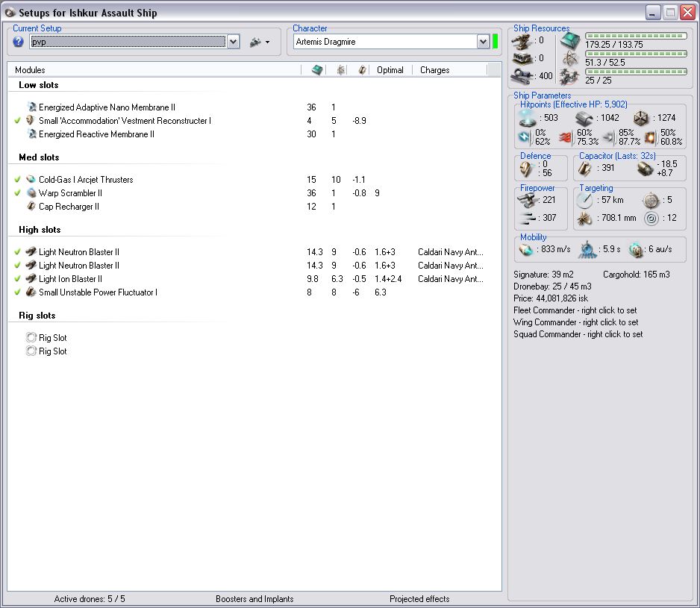
Task: Click the structure hitpoints icon showing 1274
Action: 641,119
